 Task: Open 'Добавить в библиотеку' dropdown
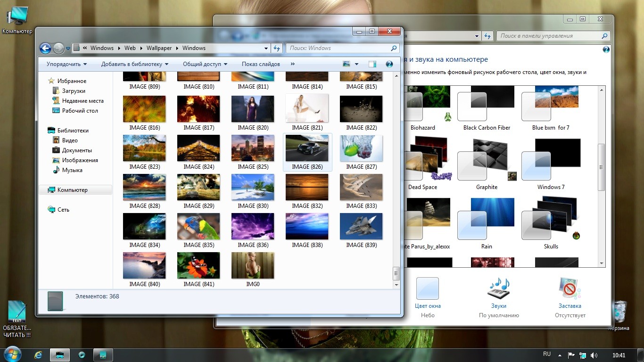(x=135, y=64)
